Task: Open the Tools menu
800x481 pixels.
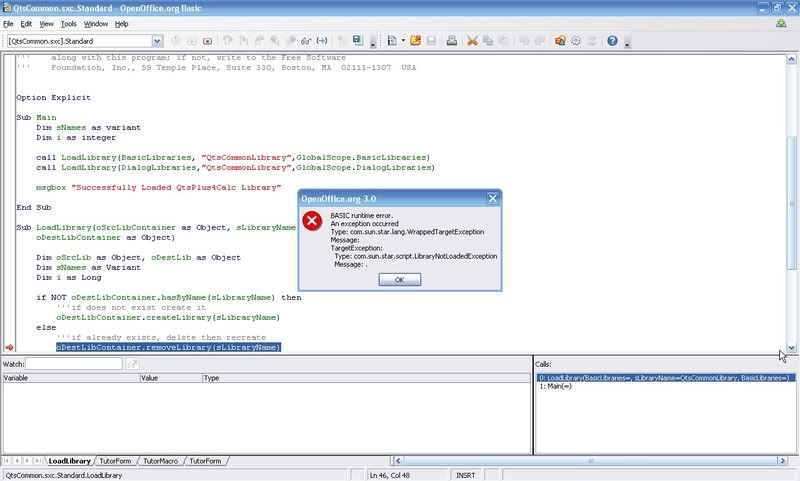Action: (x=68, y=23)
